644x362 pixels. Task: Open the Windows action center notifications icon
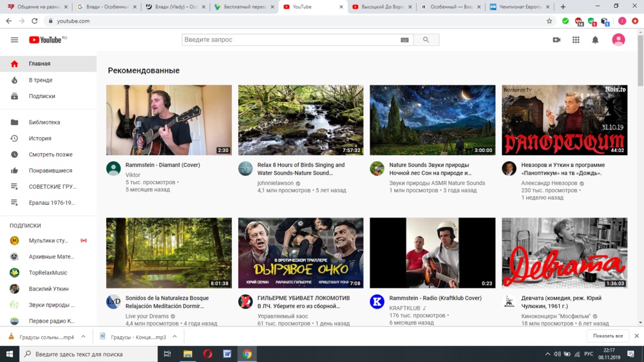click(631, 354)
